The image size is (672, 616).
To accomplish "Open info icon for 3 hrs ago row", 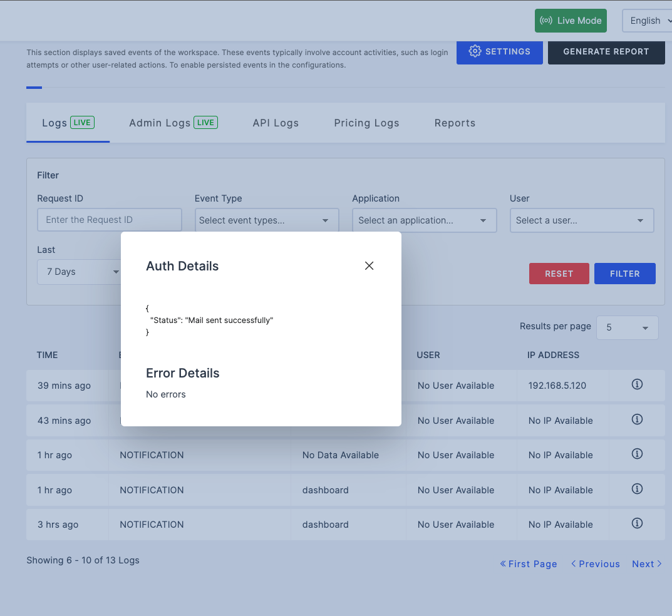I will coord(637,524).
